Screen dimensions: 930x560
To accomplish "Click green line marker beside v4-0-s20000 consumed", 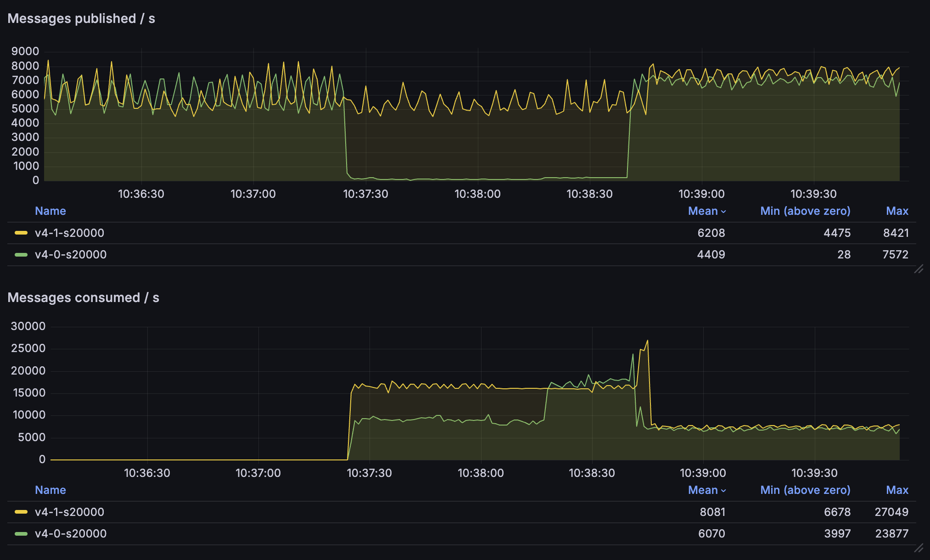I will tap(22, 533).
